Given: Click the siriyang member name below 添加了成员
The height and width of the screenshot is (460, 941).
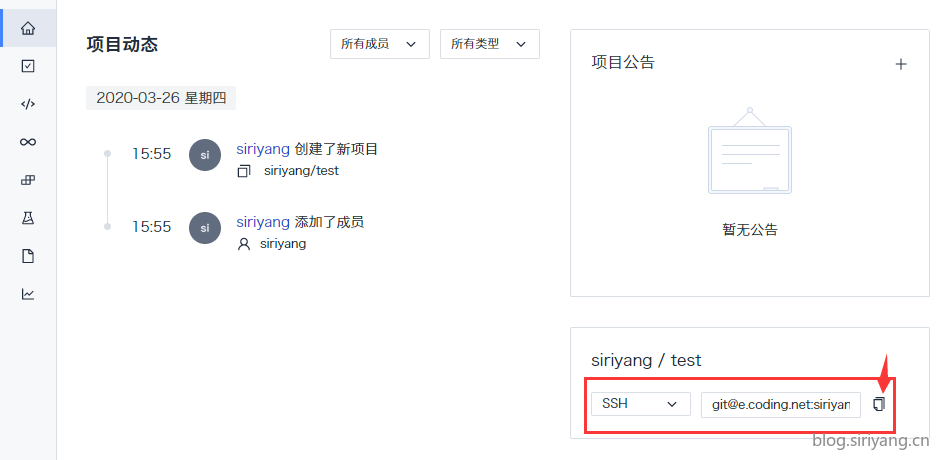Looking at the screenshot, I should (x=283, y=243).
